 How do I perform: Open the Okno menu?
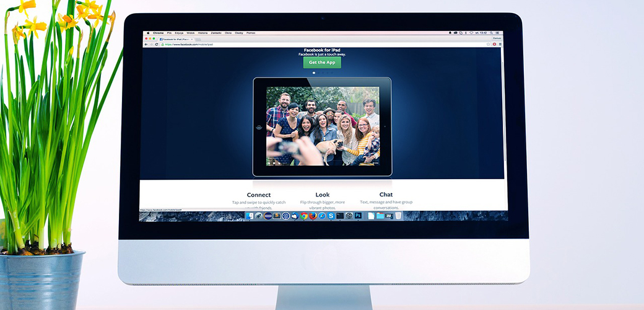pyautogui.click(x=228, y=33)
